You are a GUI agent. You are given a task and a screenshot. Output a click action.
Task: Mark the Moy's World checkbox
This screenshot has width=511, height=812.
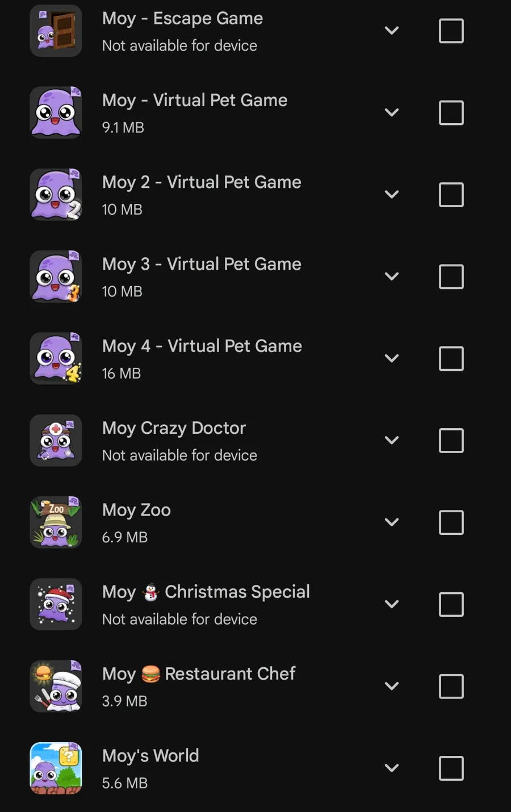click(451, 768)
